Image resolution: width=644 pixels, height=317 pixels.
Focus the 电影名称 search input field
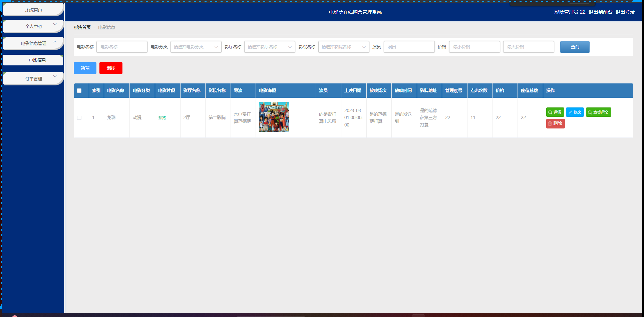[122, 47]
